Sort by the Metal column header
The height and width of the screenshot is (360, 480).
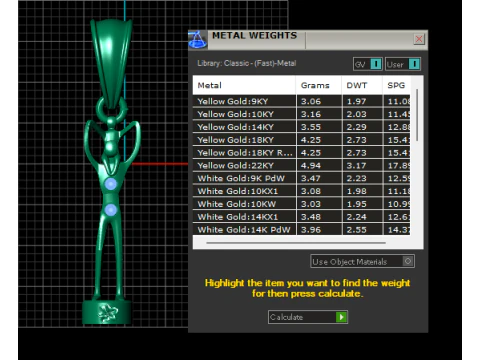pos(244,85)
